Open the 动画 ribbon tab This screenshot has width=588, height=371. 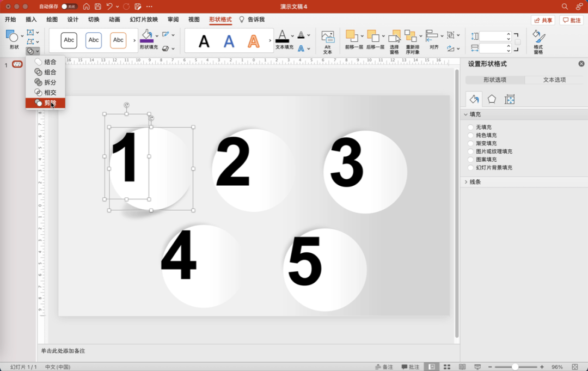point(114,20)
